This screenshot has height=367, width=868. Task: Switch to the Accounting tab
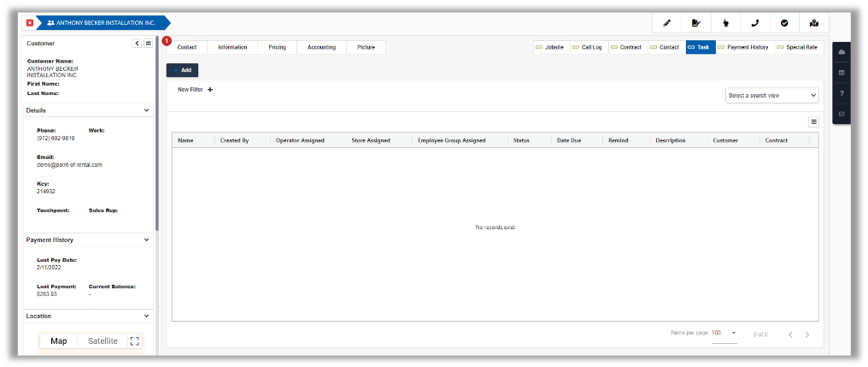click(321, 48)
